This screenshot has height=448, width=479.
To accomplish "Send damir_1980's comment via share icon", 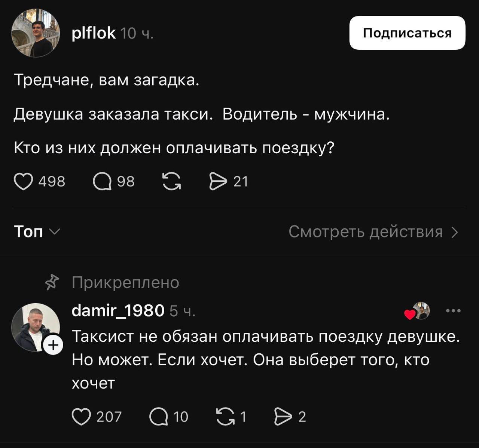I will pos(283,417).
